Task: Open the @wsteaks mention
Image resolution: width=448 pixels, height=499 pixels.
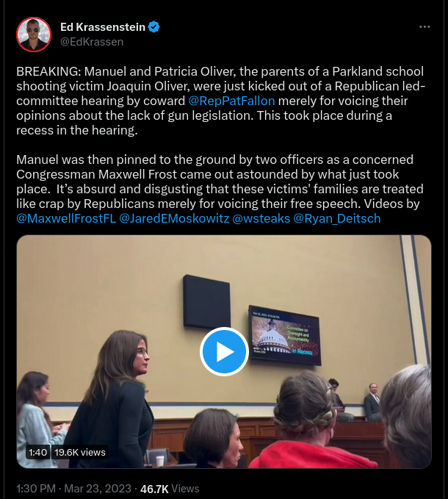Action: [x=261, y=218]
